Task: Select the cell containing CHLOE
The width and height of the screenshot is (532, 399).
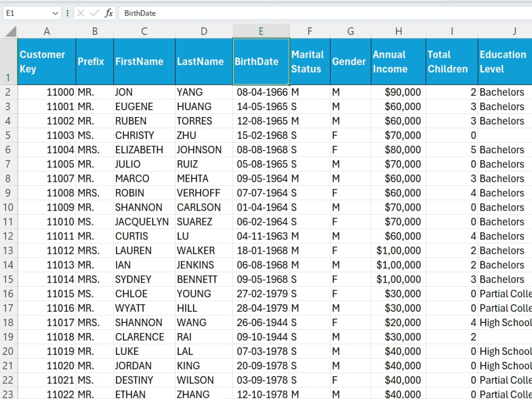Action: (144, 294)
